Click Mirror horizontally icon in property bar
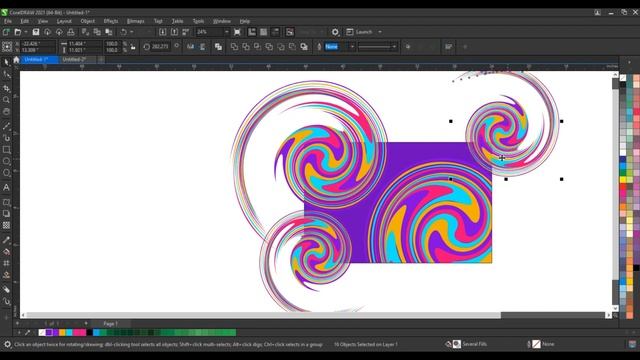 click(191, 47)
